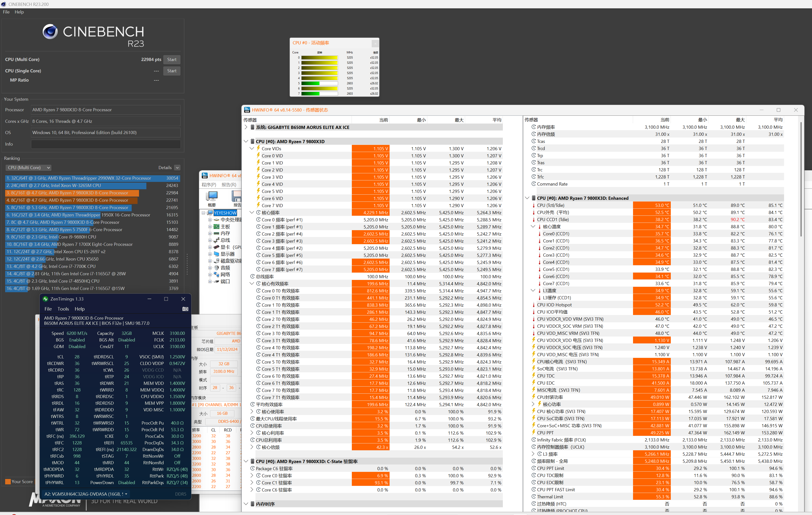This screenshot has width=812, height=515.
Task: Collapse the Core VIDs sensor group
Action: point(252,149)
